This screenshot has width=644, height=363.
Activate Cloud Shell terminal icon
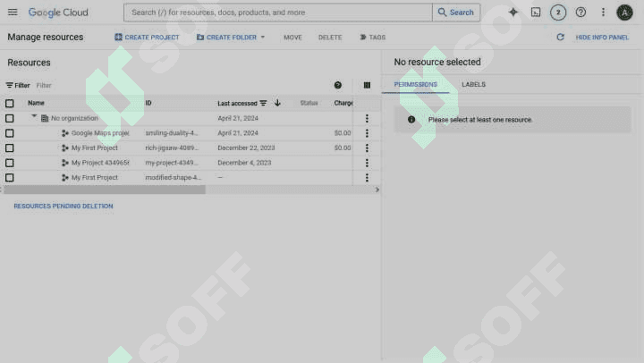coord(536,13)
